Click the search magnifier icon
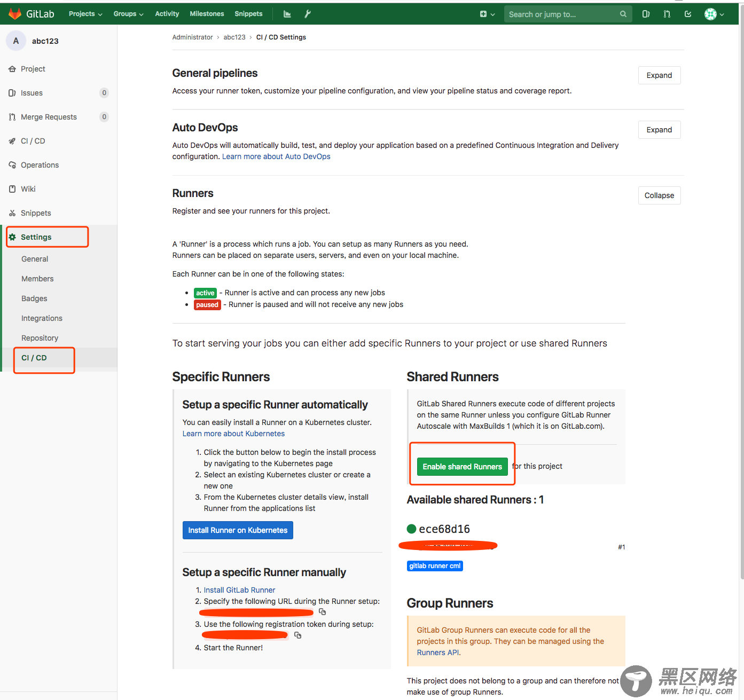This screenshot has height=700, width=744. (x=623, y=14)
